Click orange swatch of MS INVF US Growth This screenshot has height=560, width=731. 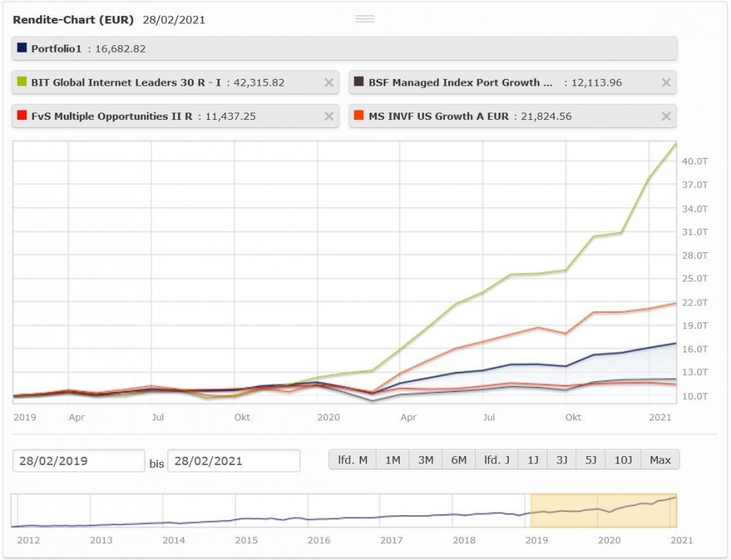point(359,116)
